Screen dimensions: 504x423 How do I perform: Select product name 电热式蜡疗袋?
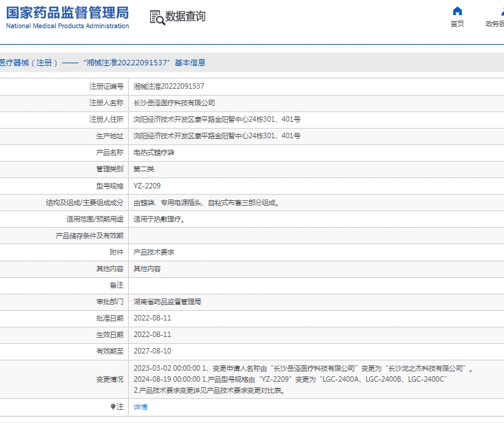point(154,153)
